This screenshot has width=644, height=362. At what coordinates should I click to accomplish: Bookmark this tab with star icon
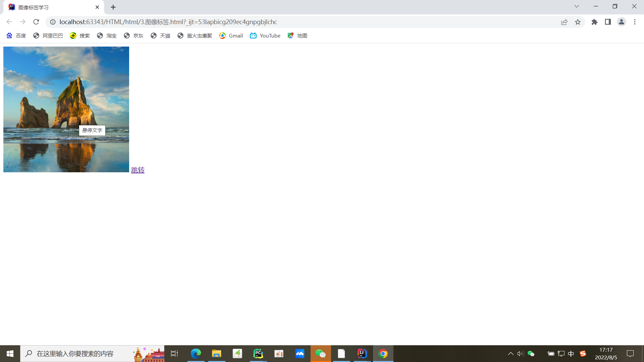pyautogui.click(x=578, y=22)
